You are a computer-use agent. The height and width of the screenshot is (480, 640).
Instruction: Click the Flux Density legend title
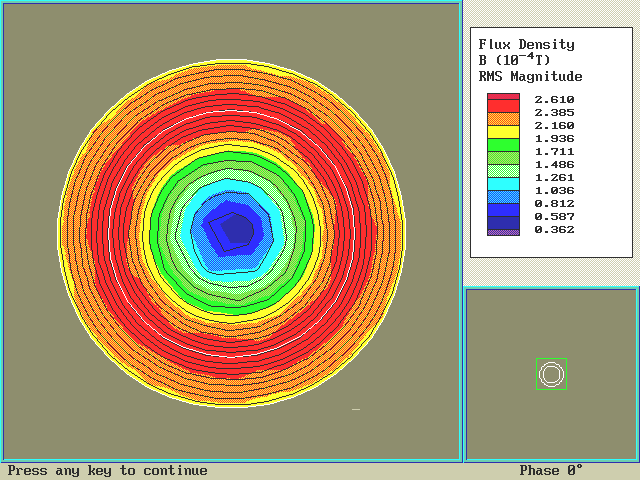point(526,44)
